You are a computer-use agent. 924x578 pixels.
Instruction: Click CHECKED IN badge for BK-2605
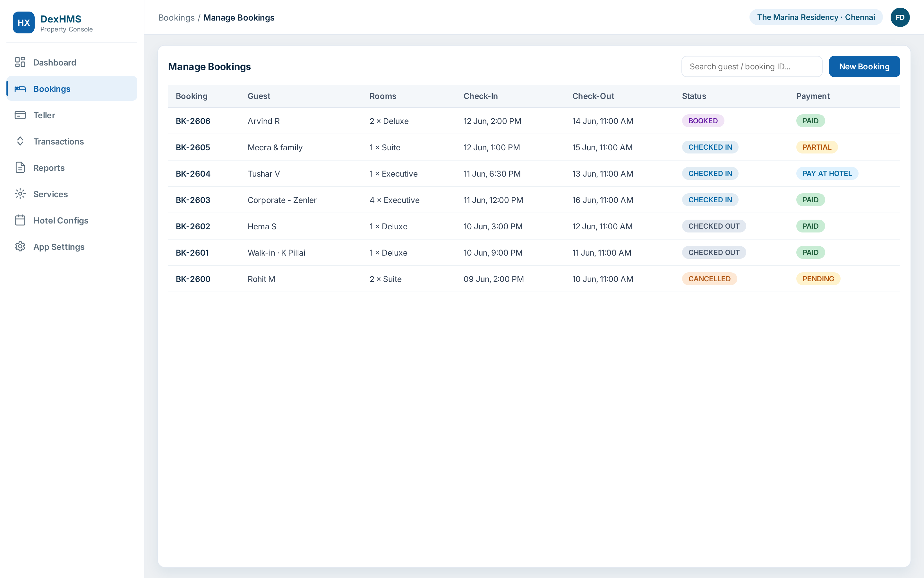click(710, 147)
